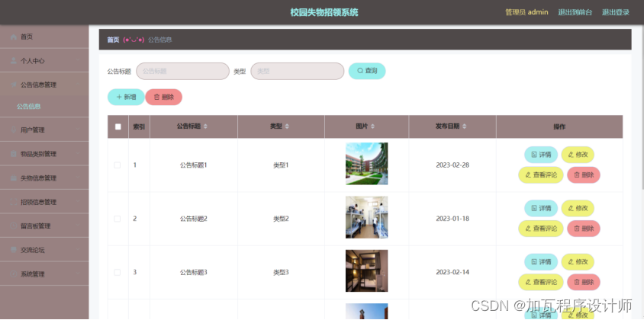
Task: Click the sort arrows on 类型 column
Action: tap(287, 126)
